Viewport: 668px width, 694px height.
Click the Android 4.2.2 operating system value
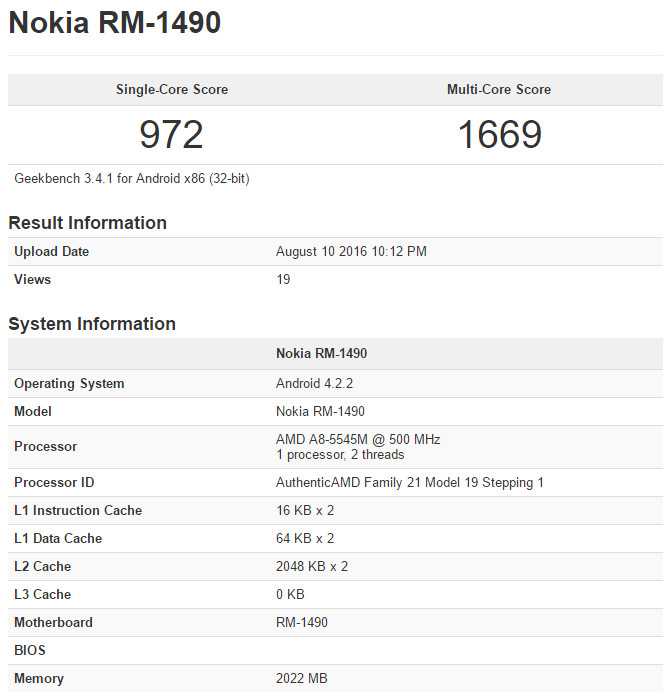[314, 384]
